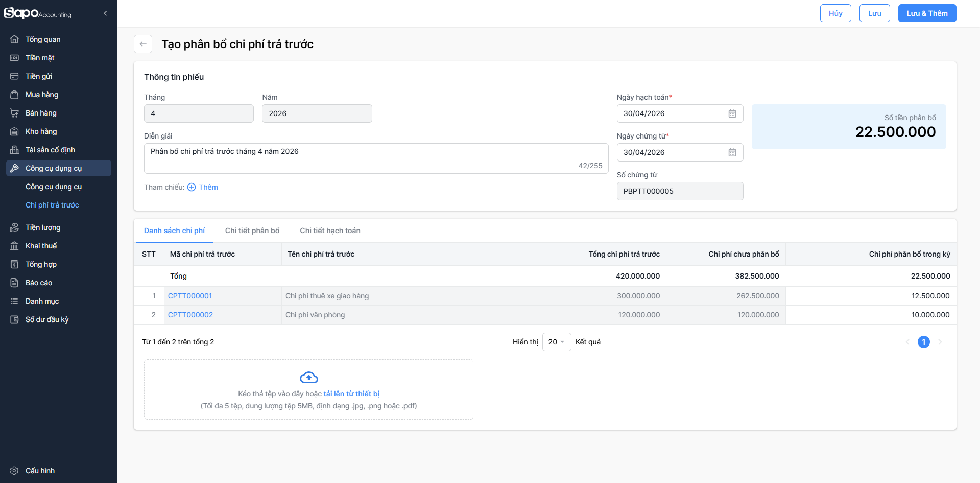Viewport: 980px width, 483px height.
Task: Click the back arrow beside the page title
Action: click(143, 44)
